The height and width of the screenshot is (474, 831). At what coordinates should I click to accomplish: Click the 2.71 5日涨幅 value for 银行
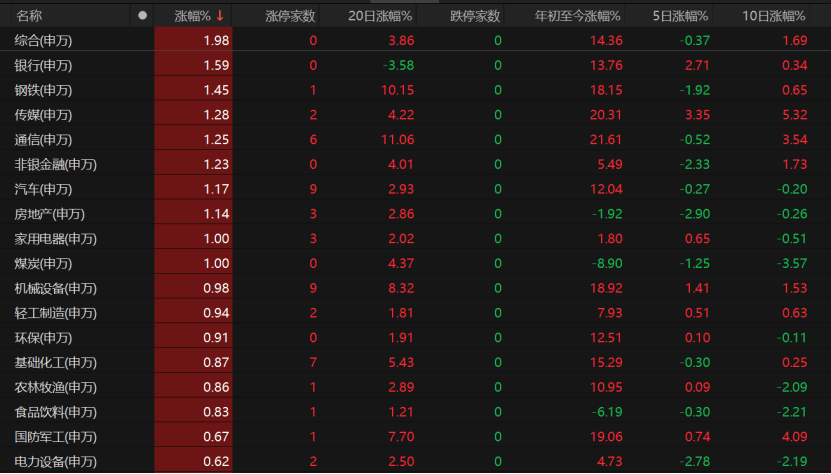click(x=697, y=66)
